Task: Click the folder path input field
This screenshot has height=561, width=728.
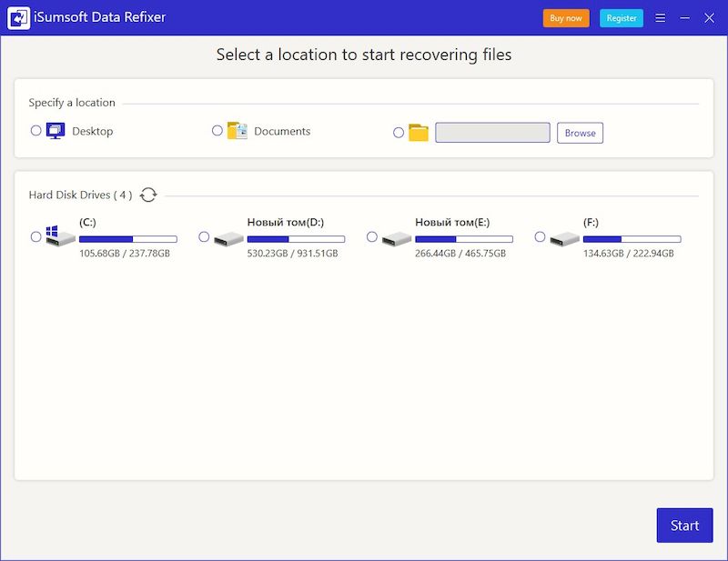Action: pyautogui.click(x=492, y=133)
